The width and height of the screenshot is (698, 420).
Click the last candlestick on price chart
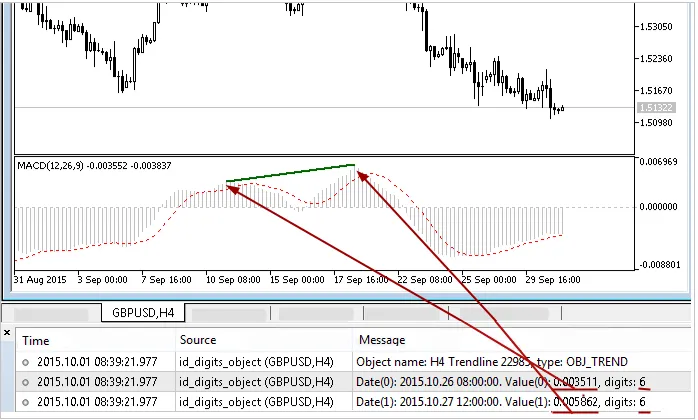[x=563, y=108]
